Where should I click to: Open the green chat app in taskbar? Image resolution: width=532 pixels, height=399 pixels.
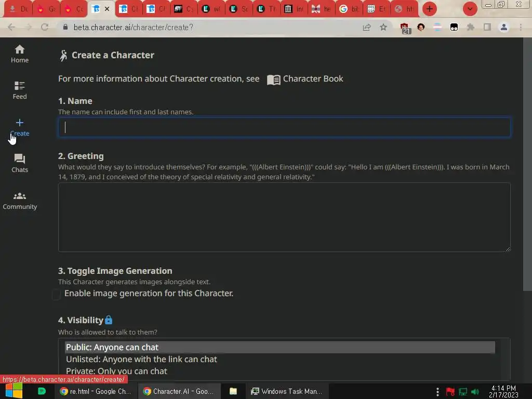coord(42,391)
